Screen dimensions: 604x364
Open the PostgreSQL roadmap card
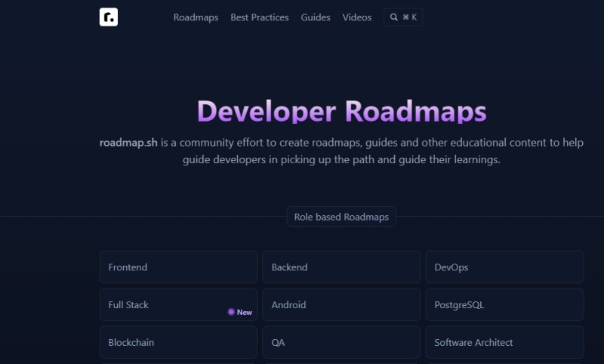504,304
